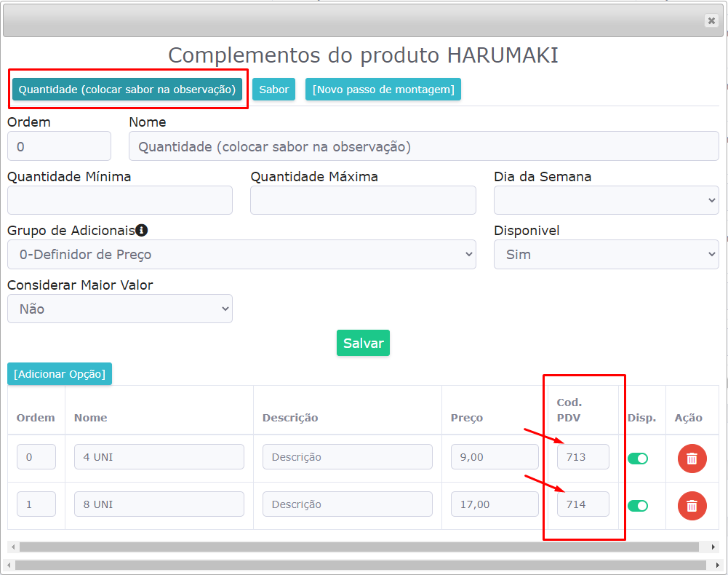This screenshot has width=728, height=575.
Task: Delete the 4 UNI option with trash icon
Action: pos(692,459)
